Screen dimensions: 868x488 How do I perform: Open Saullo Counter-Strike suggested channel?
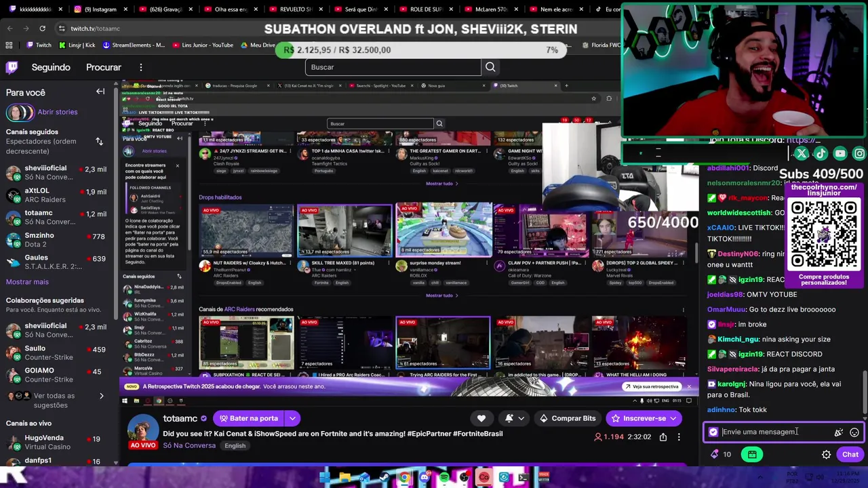pos(57,352)
